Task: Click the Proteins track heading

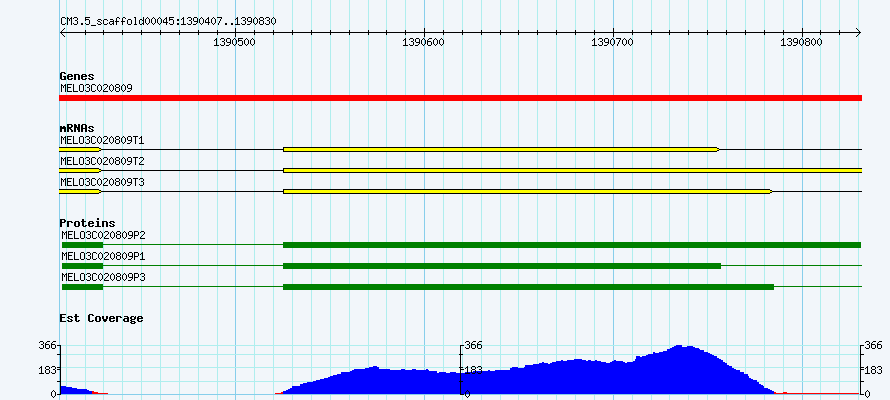Action: click(x=87, y=224)
